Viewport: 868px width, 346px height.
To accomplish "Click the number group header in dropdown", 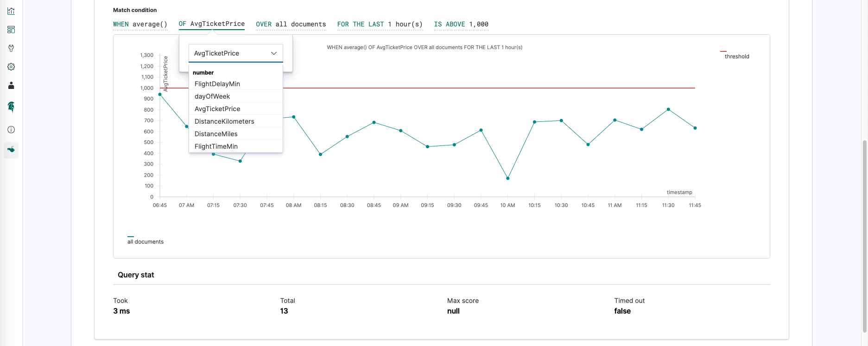I will (203, 73).
